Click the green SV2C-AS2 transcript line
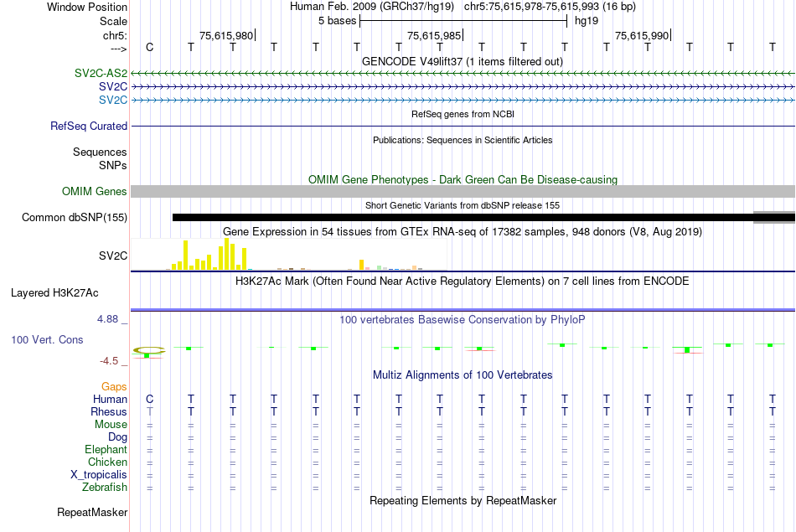 (x=463, y=74)
